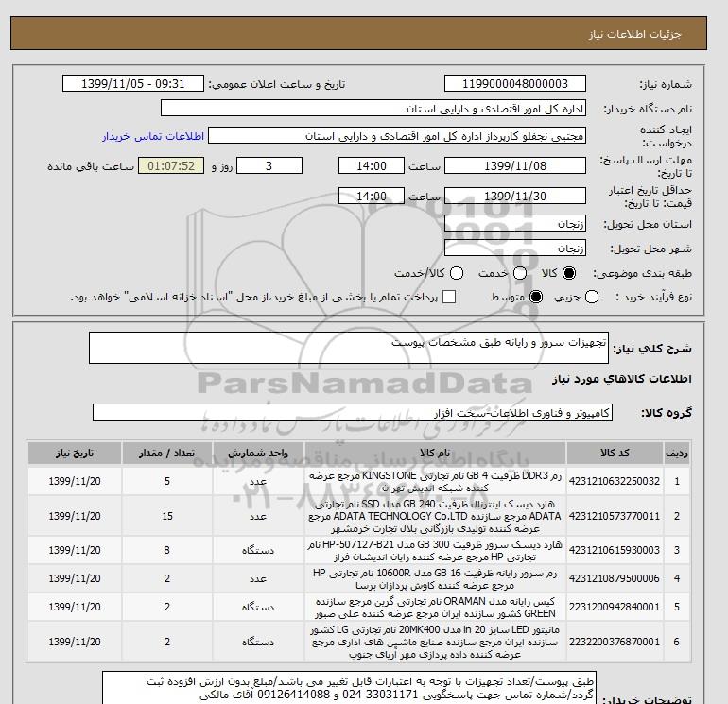Click quantity 8 in the server disk row
The width and height of the screenshot is (728, 704).
167,550
